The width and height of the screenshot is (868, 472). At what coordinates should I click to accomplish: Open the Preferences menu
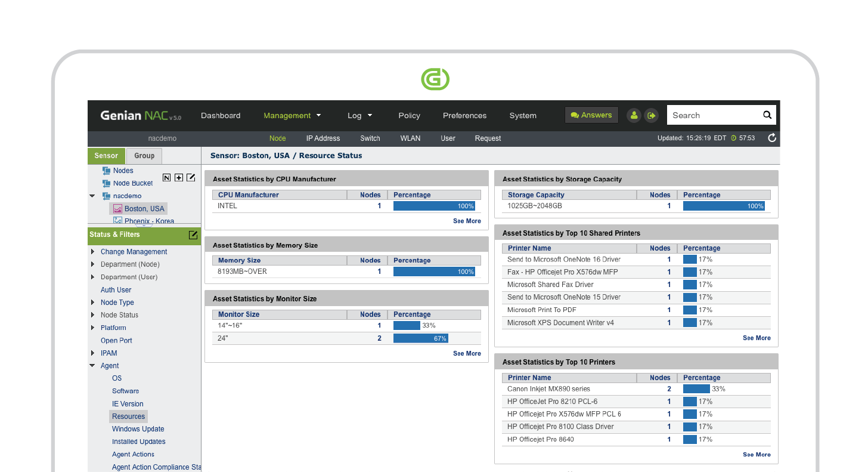464,116
